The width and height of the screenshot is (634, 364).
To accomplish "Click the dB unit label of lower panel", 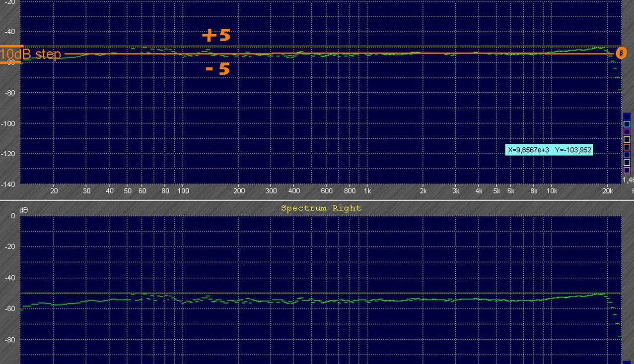I will pyautogui.click(x=23, y=210).
